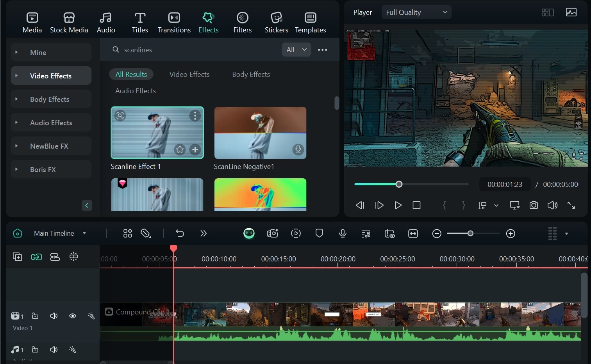Viewport: 591px width, 364px height.
Task: Open the AI assistant from timeline toolbar
Action: (249, 233)
